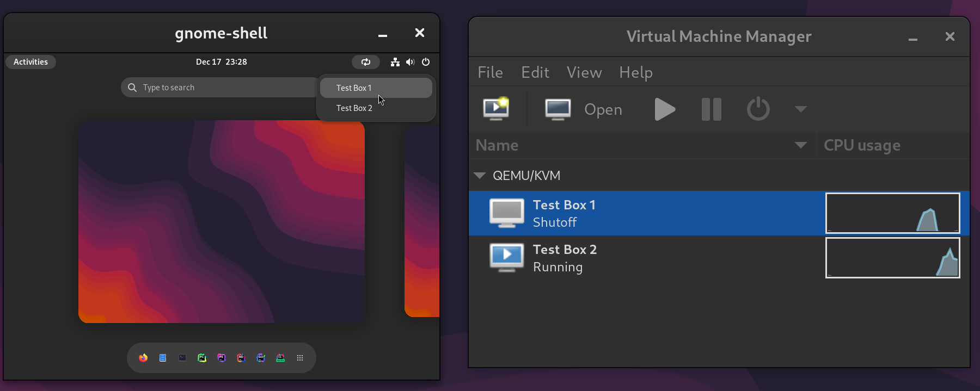The width and height of the screenshot is (980, 391).
Task: Open the File menu
Action: click(490, 72)
